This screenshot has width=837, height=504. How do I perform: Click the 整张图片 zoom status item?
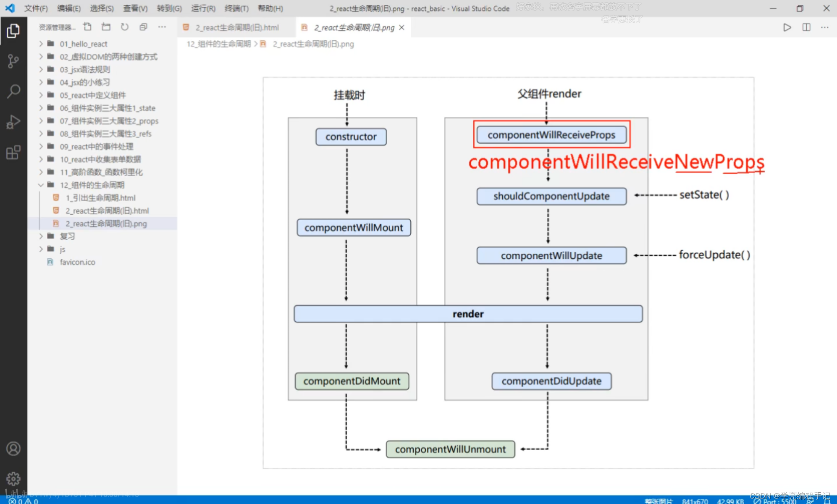pyautogui.click(x=659, y=501)
